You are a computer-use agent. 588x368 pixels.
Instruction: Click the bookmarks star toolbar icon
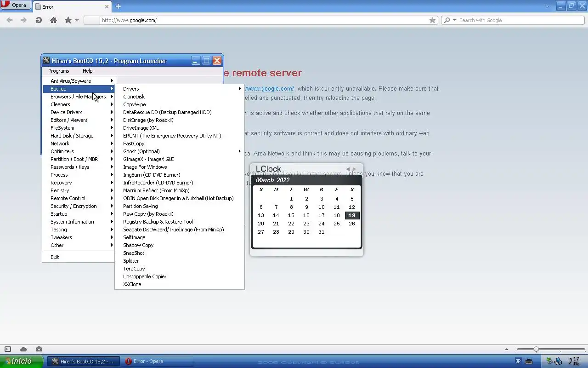[68, 20]
